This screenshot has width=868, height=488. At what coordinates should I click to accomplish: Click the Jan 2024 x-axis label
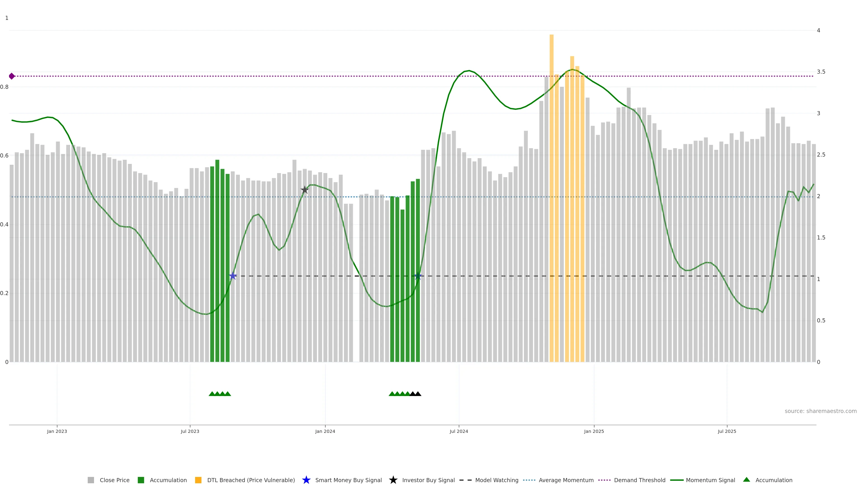[x=325, y=431]
